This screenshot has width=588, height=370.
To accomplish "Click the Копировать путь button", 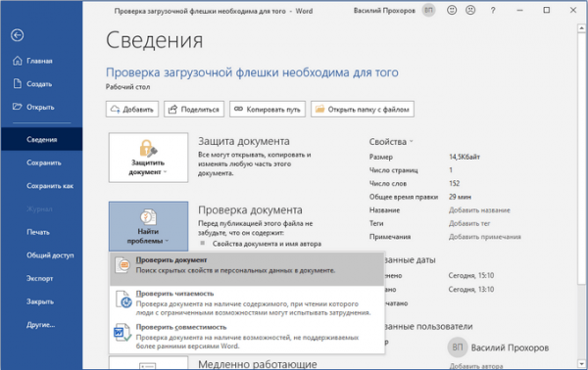I will 268,110.
